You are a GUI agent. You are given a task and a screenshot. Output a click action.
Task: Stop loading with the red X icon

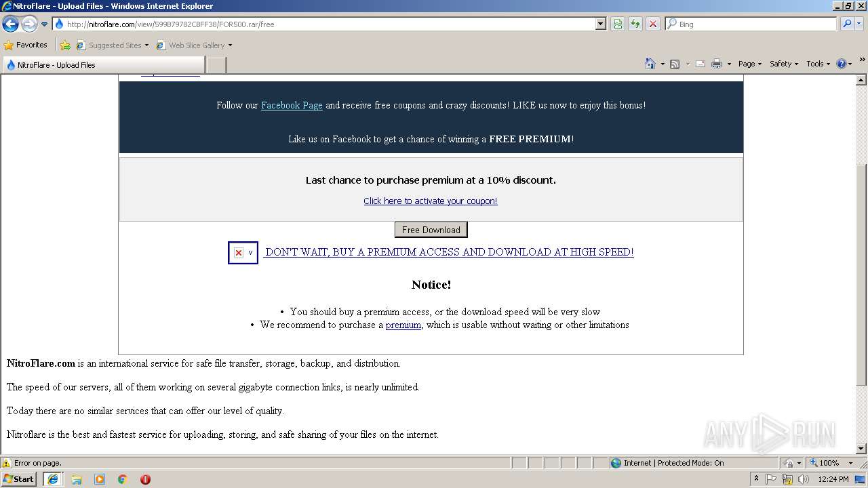tap(653, 24)
